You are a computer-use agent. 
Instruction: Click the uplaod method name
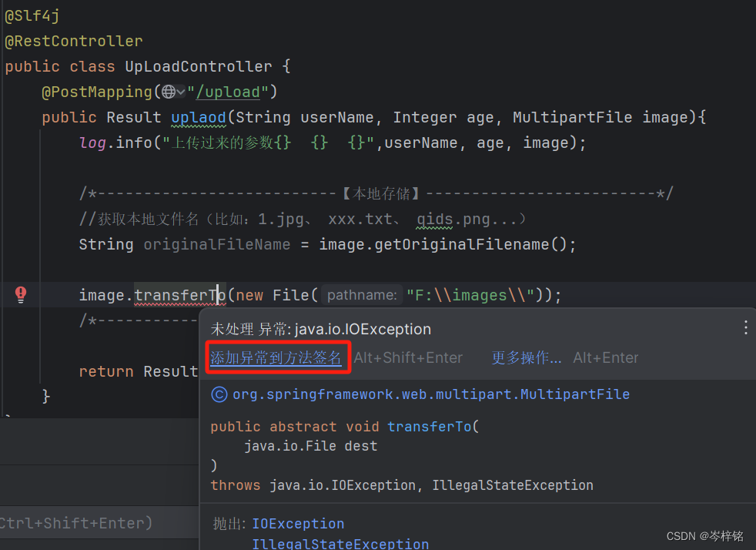(199, 117)
